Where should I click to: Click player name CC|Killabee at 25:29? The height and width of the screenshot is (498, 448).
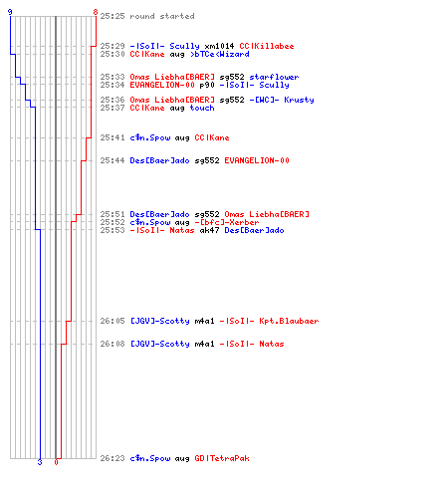pos(267,46)
